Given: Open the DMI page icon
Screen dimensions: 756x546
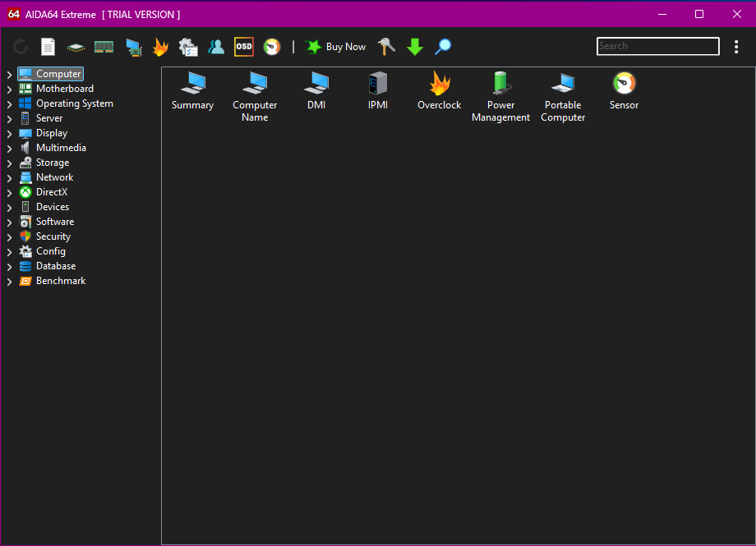Looking at the screenshot, I should click(316, 91).
